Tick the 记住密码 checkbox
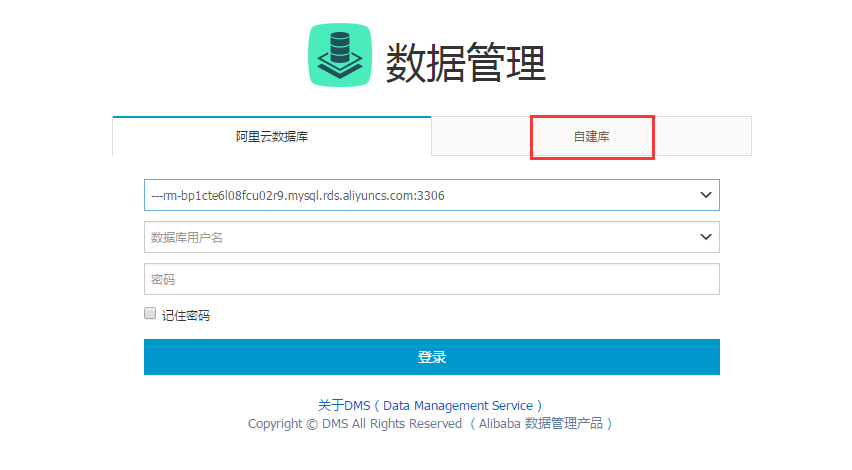Image resolution: width=852 pixels, height=470 pixels. (x=150, y=313)
